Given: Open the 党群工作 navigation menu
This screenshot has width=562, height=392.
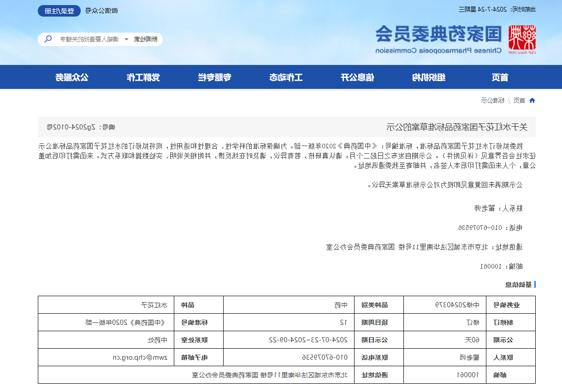Looking at the screenshot, I should click(x=143, y=77).
